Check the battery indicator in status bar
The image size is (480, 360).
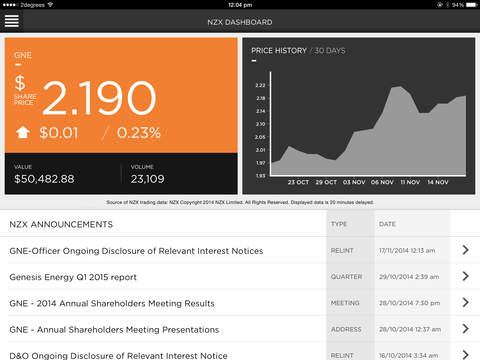pyautogui.click(x=472, y=5)
